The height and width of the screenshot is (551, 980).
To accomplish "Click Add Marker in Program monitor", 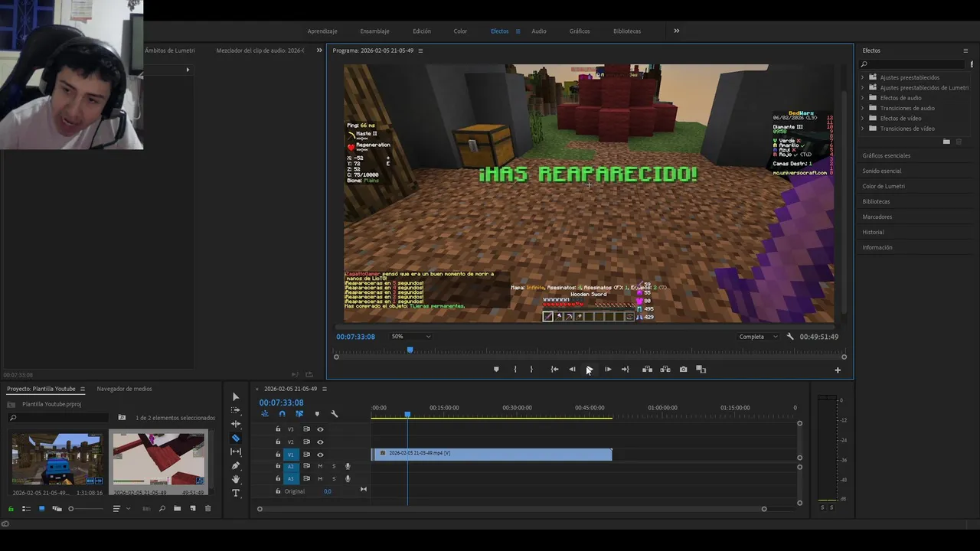I will coord(496,370).
